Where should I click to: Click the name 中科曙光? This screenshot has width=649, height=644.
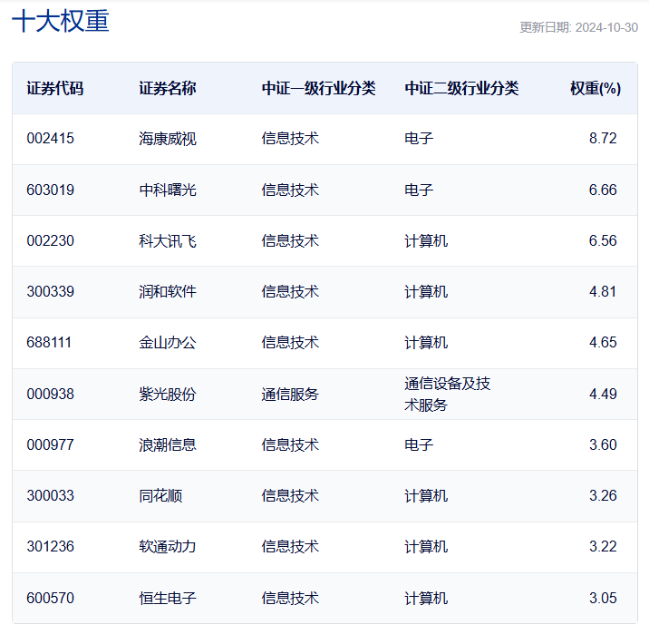point(168,190)
